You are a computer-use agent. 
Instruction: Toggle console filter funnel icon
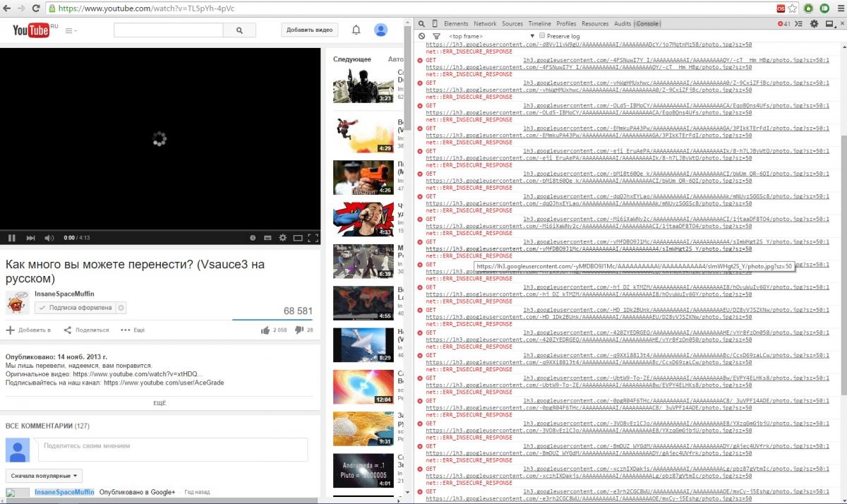pos(436,35)
